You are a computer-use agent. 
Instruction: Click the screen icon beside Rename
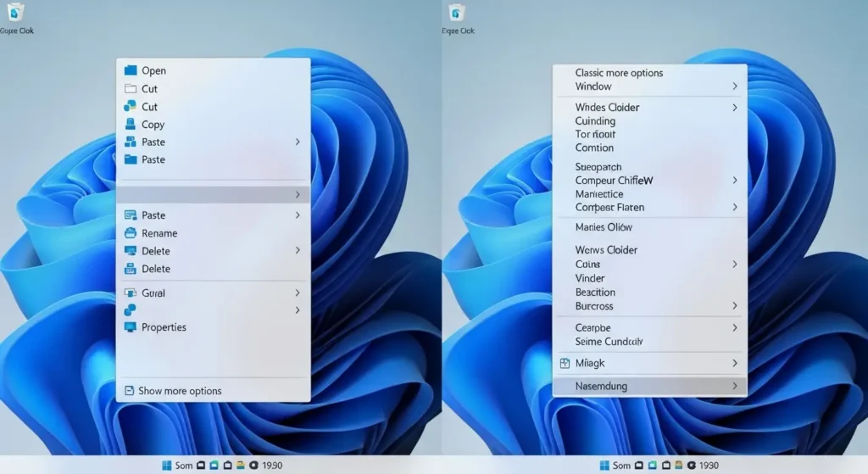(131, 233)
